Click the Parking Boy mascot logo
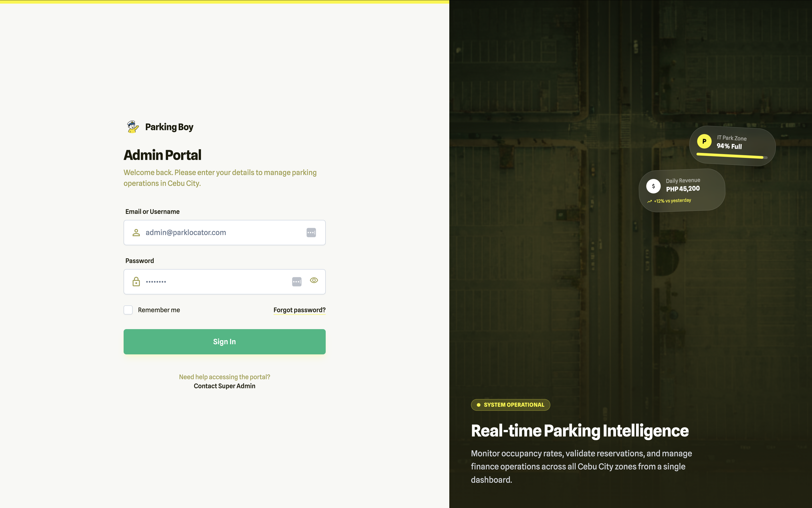Viewport: 812px width, 508px height. pos(133,127)
